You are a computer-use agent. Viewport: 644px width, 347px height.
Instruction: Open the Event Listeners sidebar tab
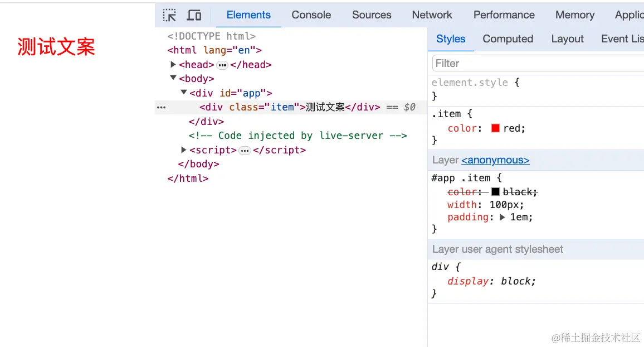[622, 38]
